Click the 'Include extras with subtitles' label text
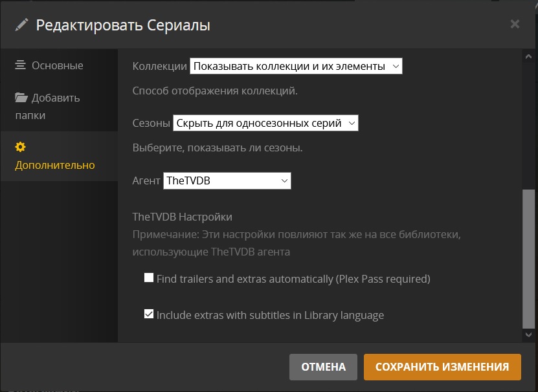538x392 pixels. click(x=270, y=316)
